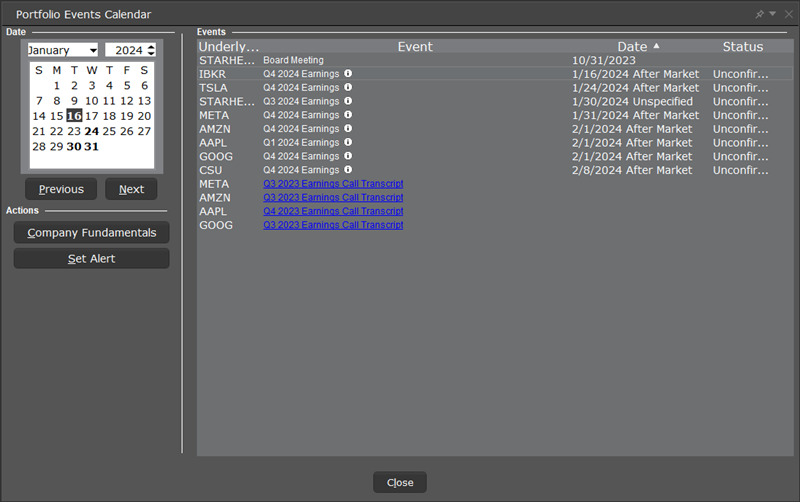800x502 pixels.
Task: Click the 10/31/2023 date cell
Action: click(604, 60)
